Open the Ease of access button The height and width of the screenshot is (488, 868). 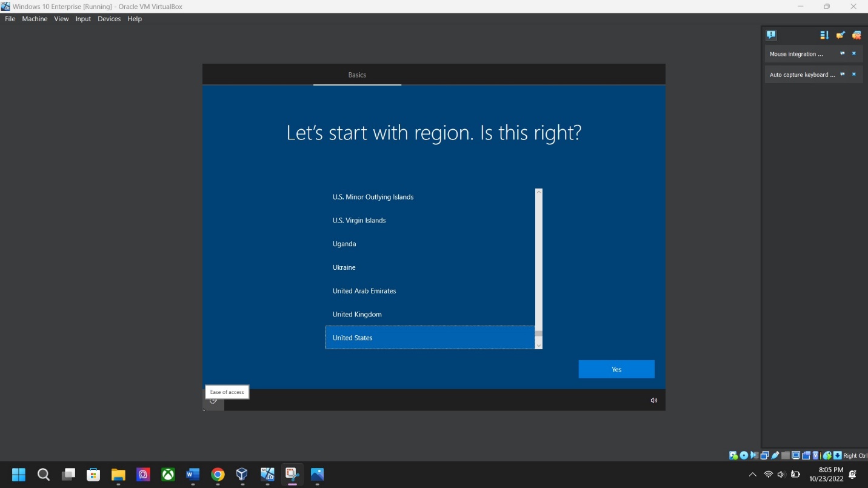[x=213, y=401]
